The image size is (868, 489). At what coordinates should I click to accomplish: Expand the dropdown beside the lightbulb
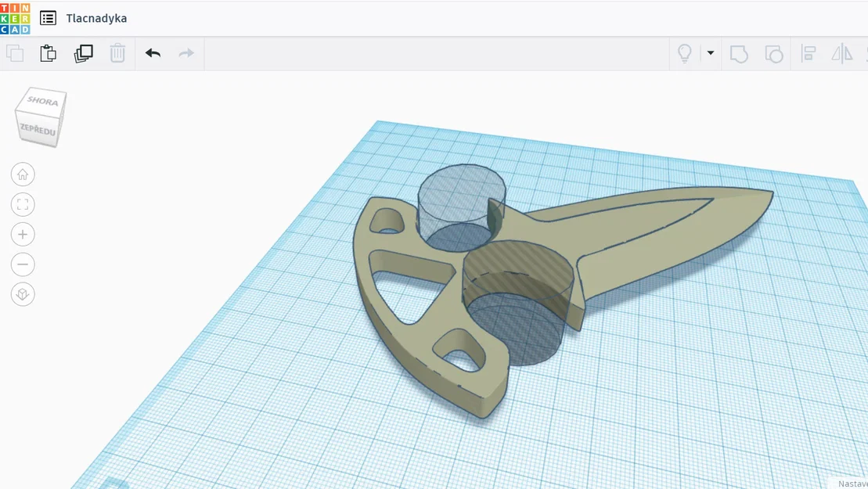[710, 53]
